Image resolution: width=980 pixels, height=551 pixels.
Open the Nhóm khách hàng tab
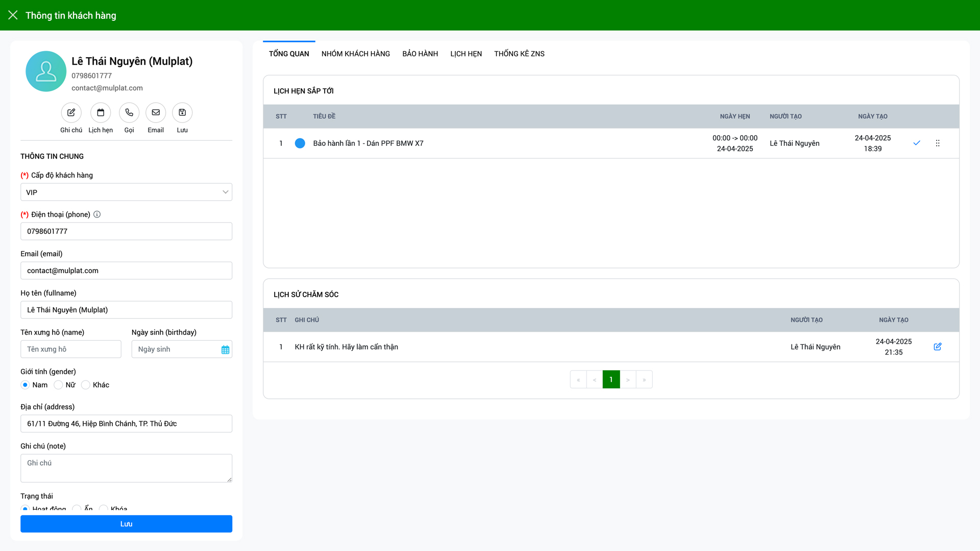tap(355, 54)
